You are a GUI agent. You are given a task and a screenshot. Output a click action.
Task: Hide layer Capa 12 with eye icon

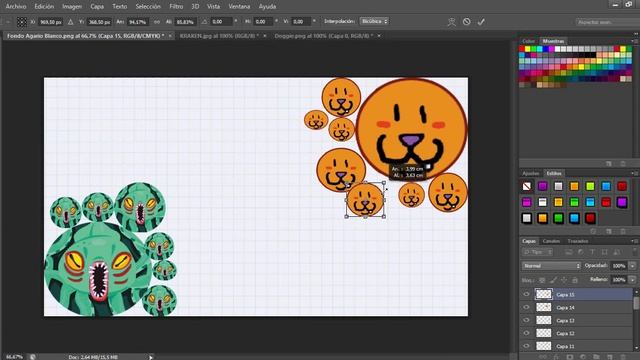[x=526, y=333]
